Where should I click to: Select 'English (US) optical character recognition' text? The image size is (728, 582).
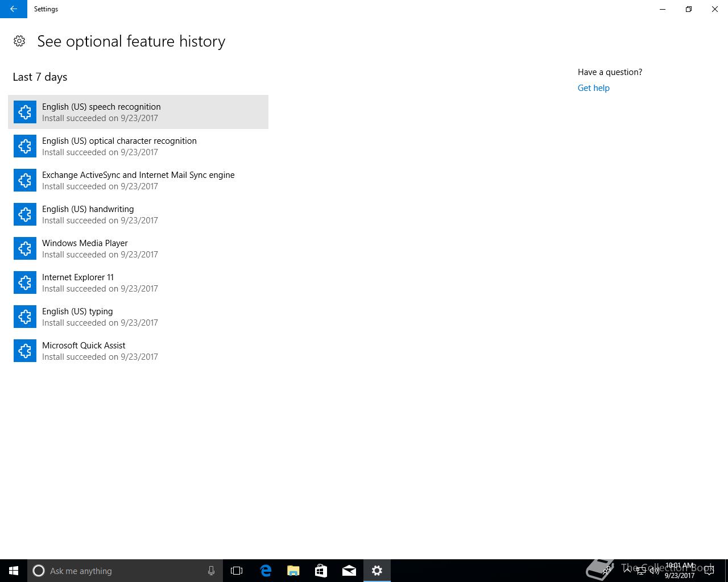click(119, 141)
